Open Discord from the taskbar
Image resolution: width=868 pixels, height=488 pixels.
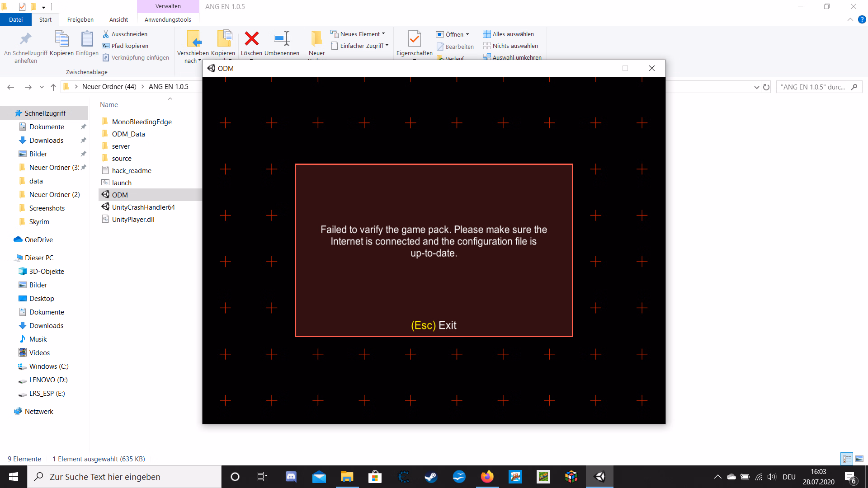click(291, 477)
